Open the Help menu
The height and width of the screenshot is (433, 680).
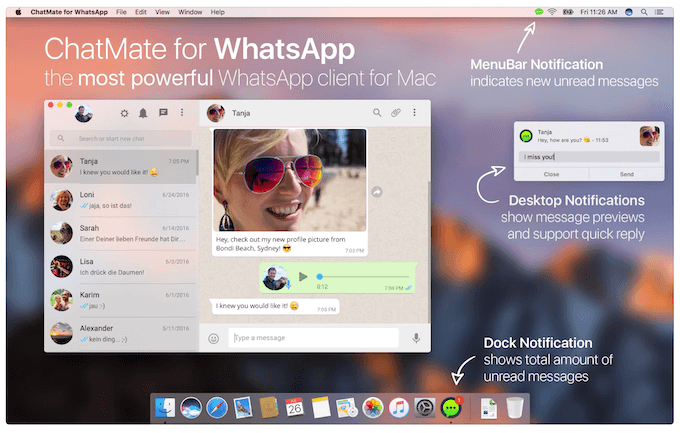[218, 12]
